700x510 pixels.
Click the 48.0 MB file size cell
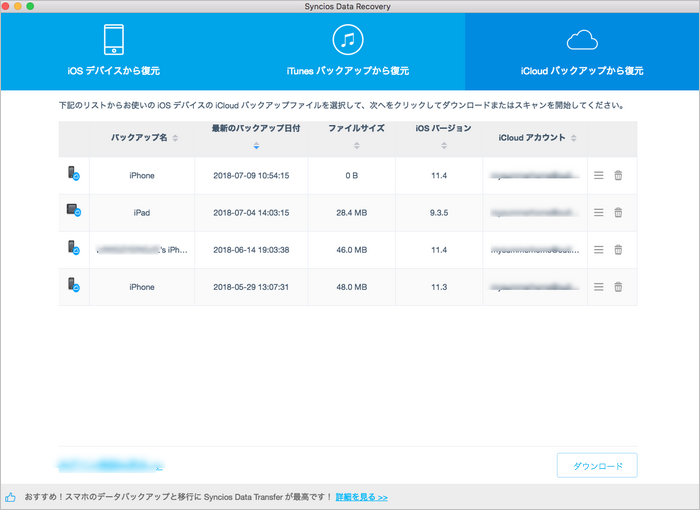coord(352,287)
